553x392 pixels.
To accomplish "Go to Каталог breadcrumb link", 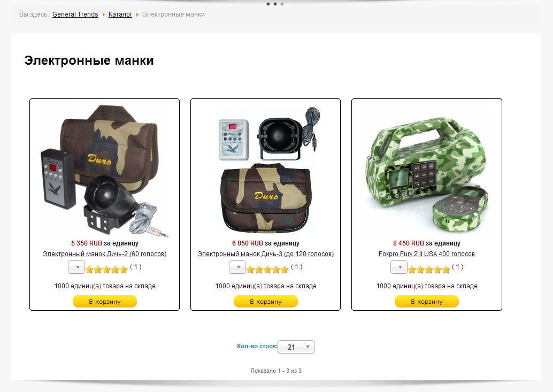I will 120,14.
